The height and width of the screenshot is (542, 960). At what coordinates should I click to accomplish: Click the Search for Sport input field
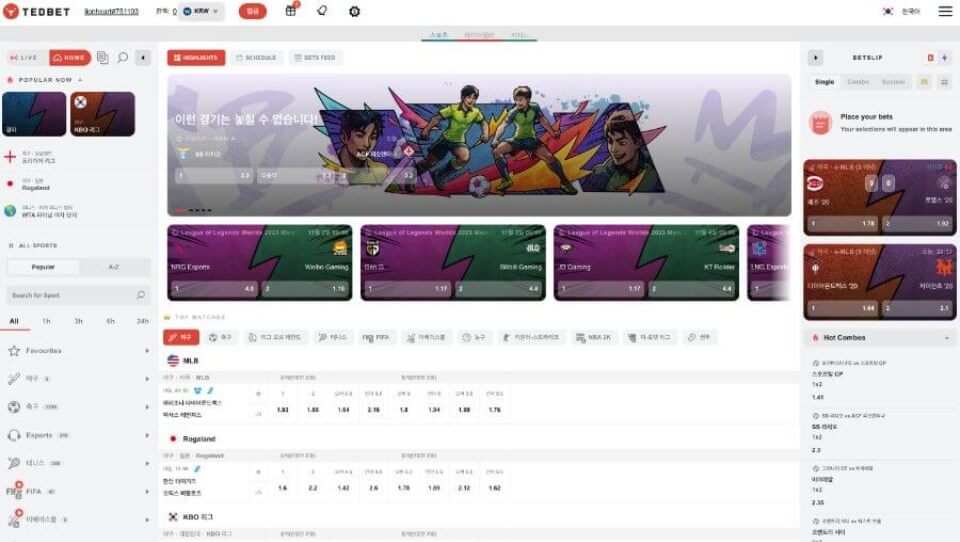(x=77, y=295)
